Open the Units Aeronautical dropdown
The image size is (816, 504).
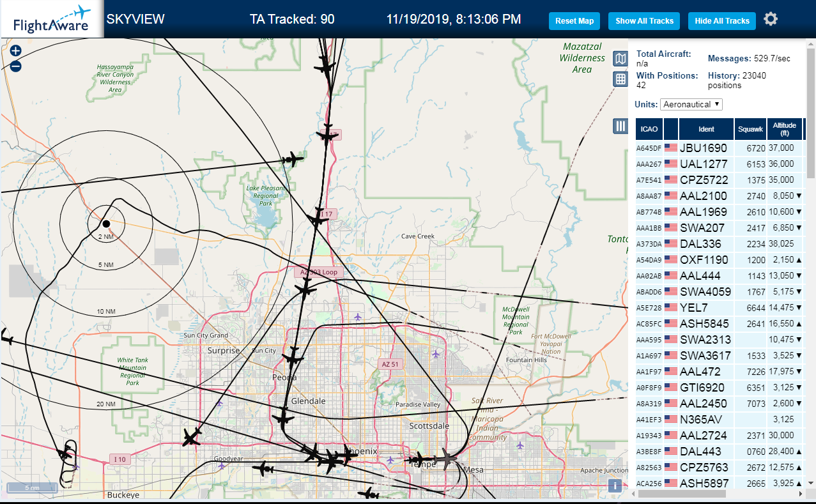(x=691, y=104)
